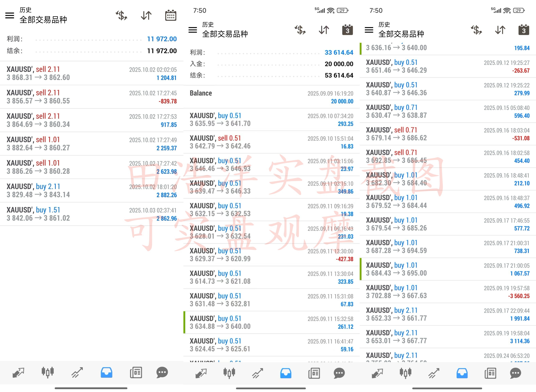
Task: Open the Balance 20 000.00 deposit entry
Action: (271, 97)
